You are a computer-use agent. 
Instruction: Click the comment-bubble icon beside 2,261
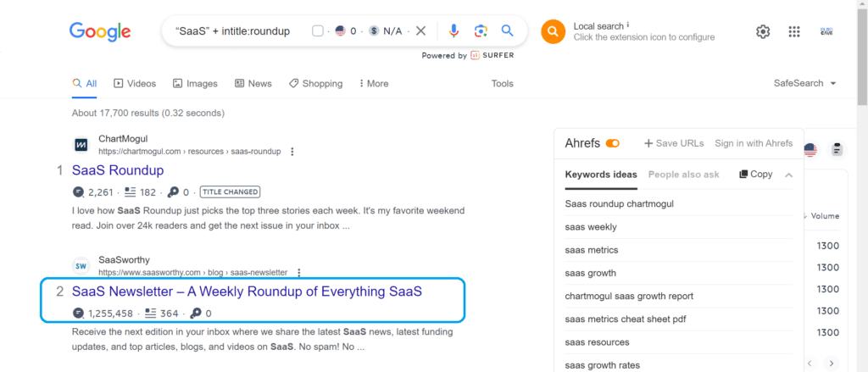click(x=79, y=192)
